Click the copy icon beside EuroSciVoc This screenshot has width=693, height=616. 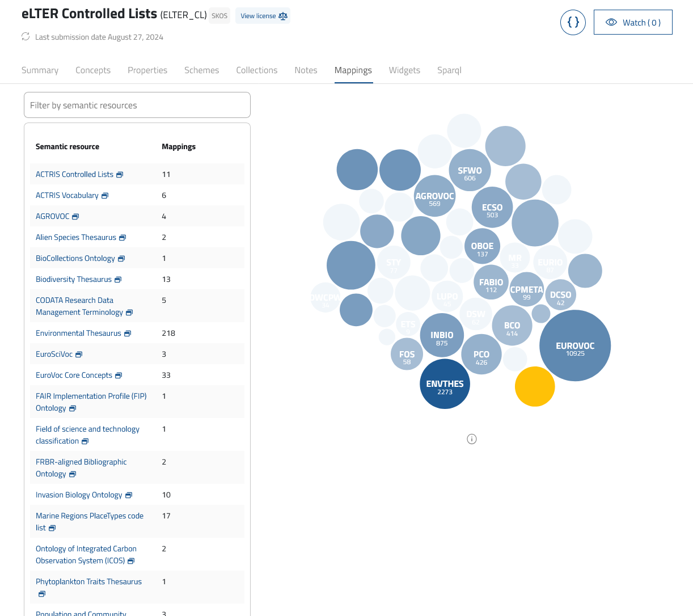point(79,354)
